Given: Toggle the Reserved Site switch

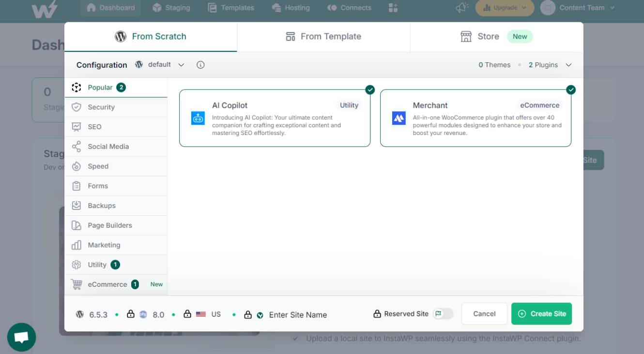Looking at the screenshot, I should 443,314.
